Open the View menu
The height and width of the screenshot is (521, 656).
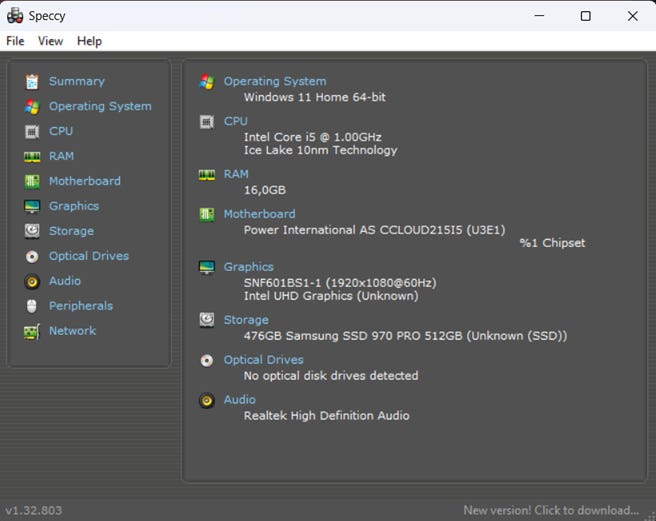click(x=50, y=41)
